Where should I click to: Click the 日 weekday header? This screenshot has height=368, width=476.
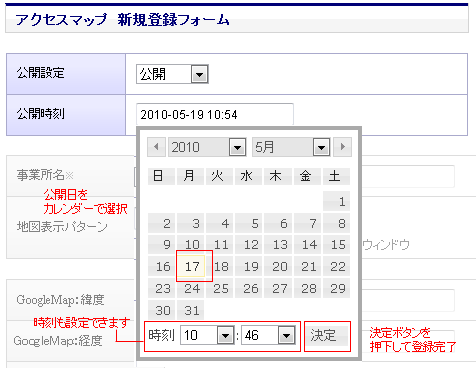(x=162, y=176)
